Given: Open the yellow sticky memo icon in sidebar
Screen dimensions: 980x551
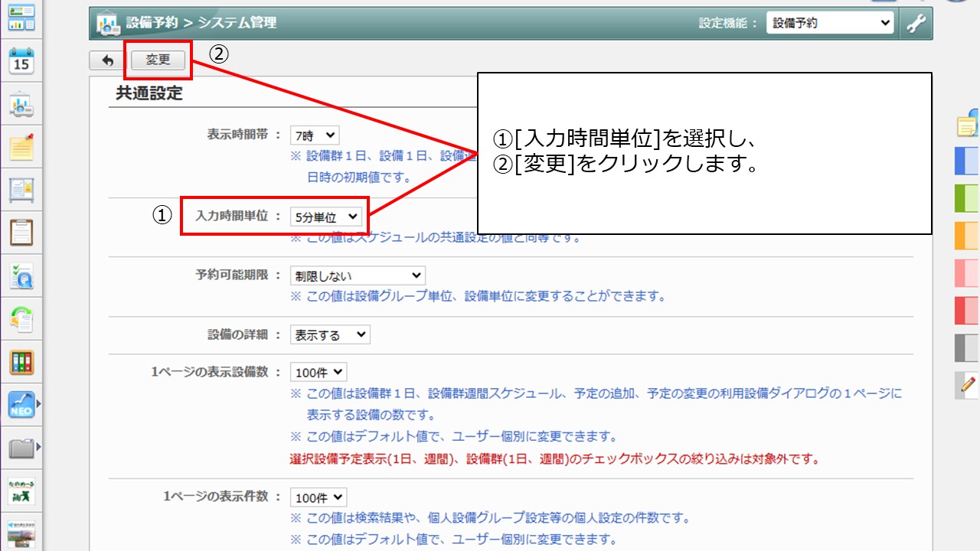Looking at the screenshot, I should [x=21, y=146].
